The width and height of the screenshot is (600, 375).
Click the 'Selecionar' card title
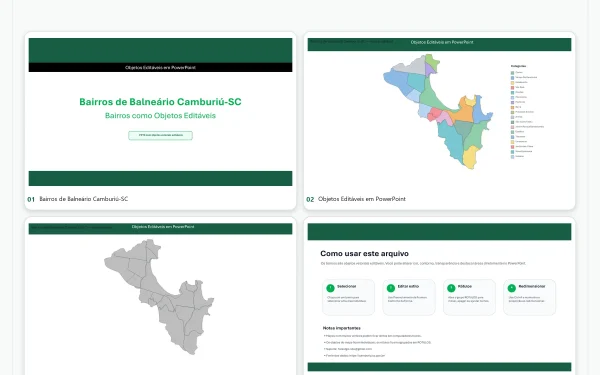(x=347, y=286)
